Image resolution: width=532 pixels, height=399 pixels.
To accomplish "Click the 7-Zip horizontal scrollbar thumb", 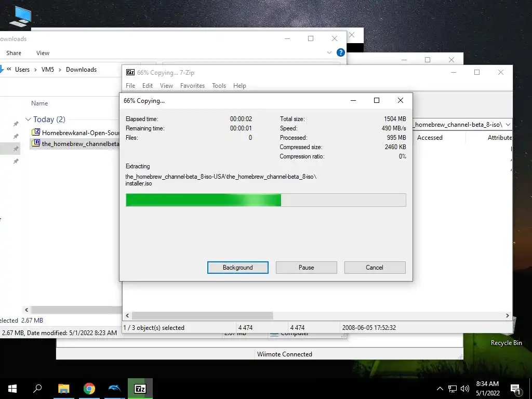I will (x=203, y=315).
